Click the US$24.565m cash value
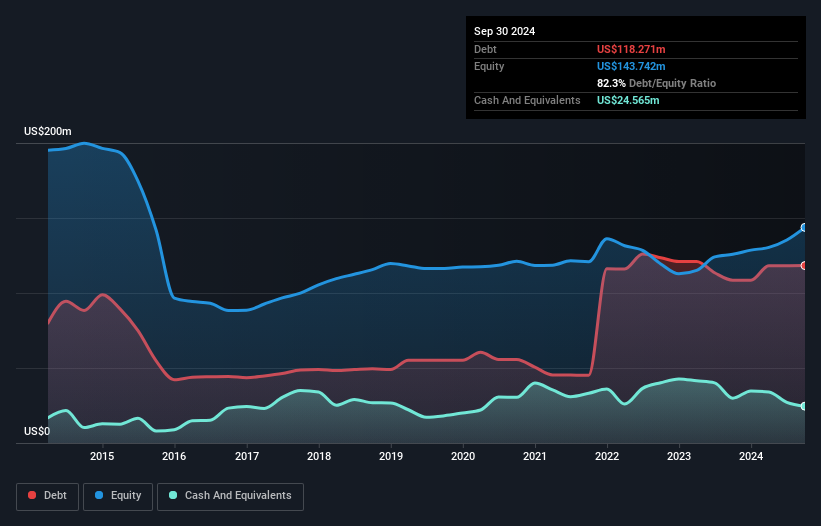This screenshot has width=821, height=526. [628, 100]
